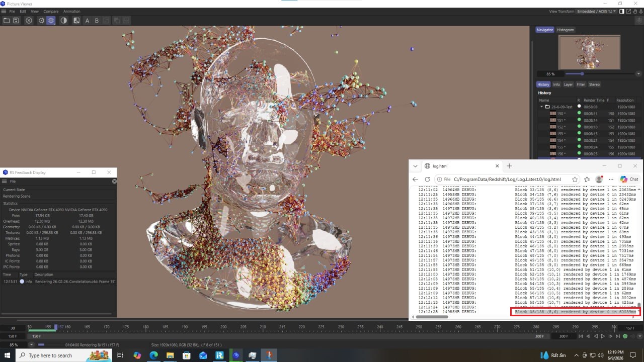The height and width of the screenshot is (362, 644).
Task: Open a new browser tab with plus button
Action: [509, 166]
